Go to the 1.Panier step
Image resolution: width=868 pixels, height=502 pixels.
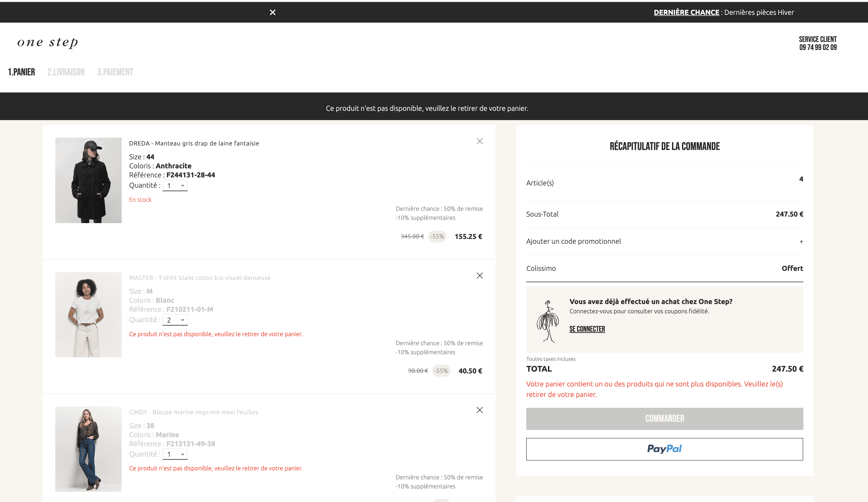point(21,72)
